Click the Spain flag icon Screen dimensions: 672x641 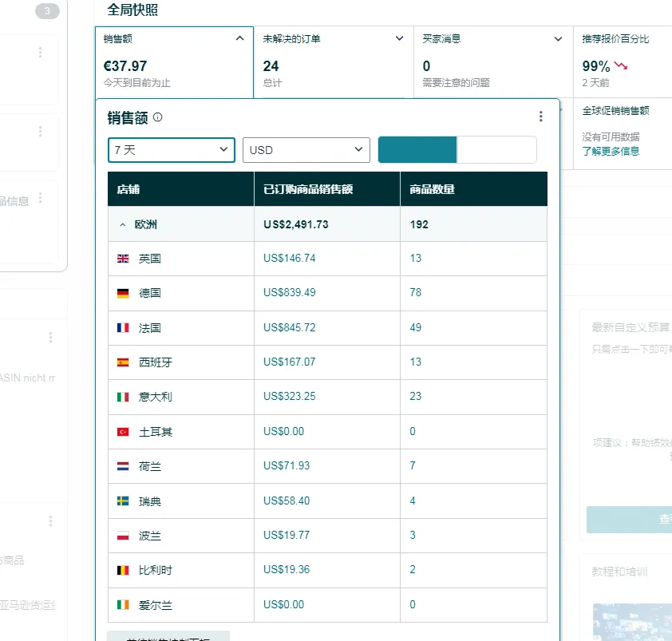click(x=123, y=362)
